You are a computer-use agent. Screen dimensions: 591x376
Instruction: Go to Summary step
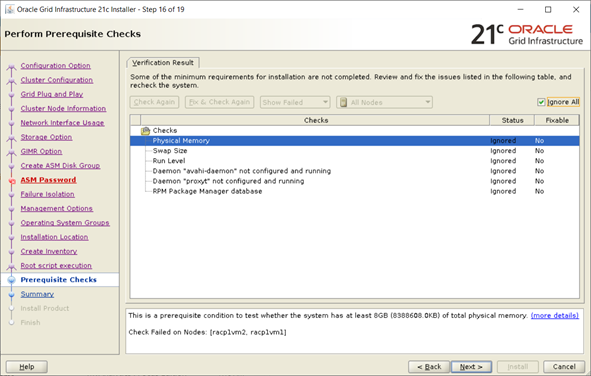[37, 294]
